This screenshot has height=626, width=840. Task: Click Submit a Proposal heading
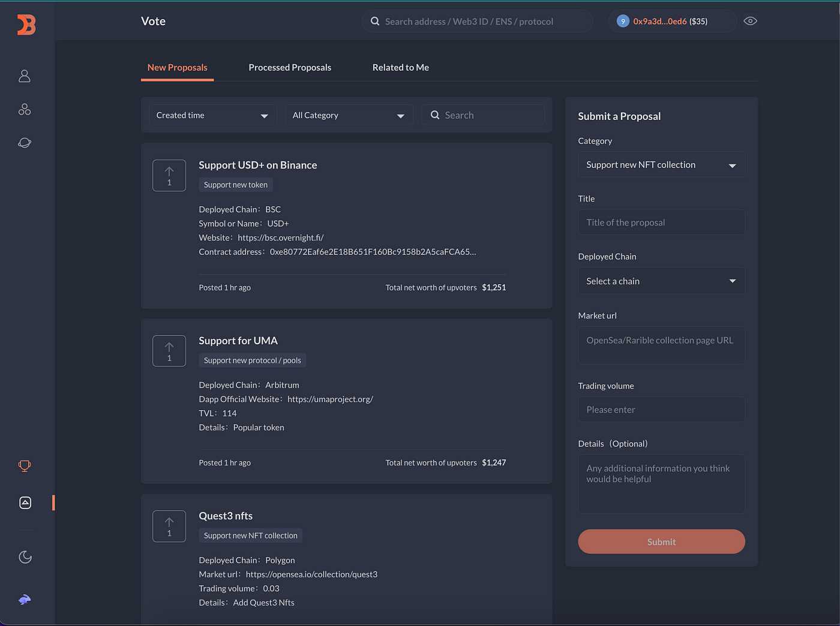619,116
